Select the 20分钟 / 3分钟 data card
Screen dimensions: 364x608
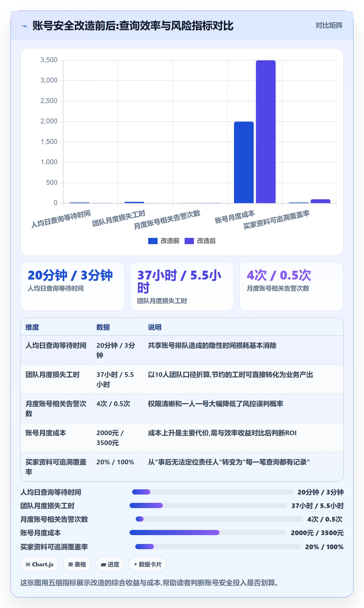73,286
